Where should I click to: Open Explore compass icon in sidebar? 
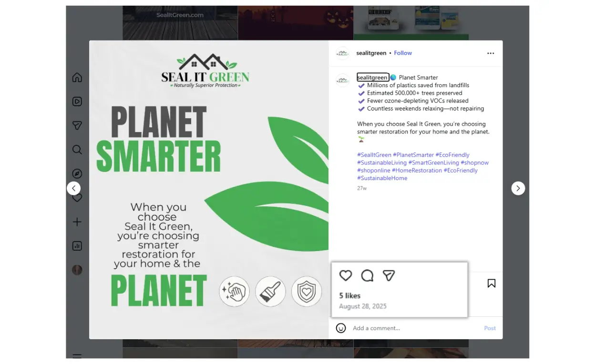click(x=77, y=173)
